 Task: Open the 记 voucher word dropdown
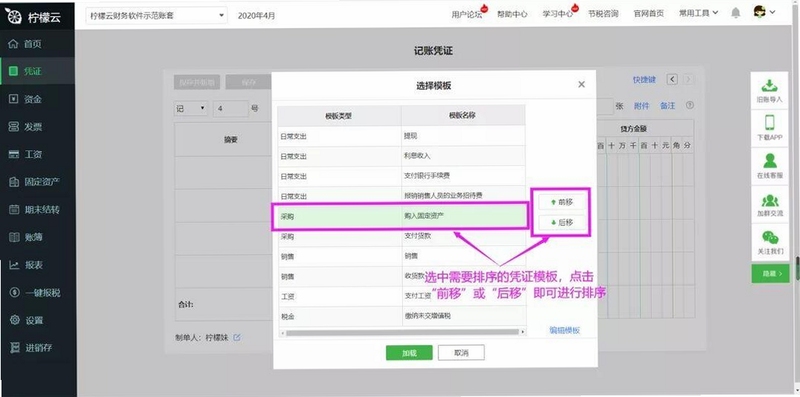191,108
